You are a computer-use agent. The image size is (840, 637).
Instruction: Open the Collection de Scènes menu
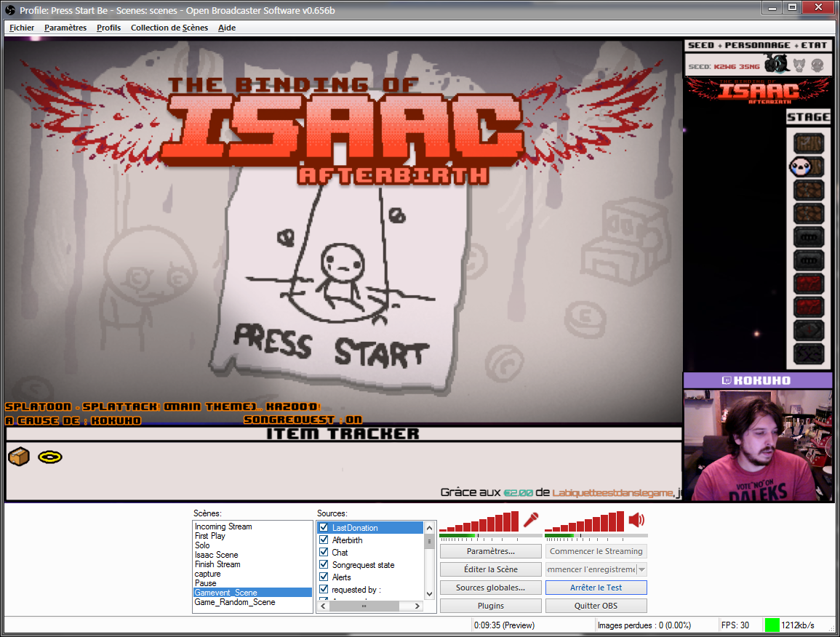[169, 28]
